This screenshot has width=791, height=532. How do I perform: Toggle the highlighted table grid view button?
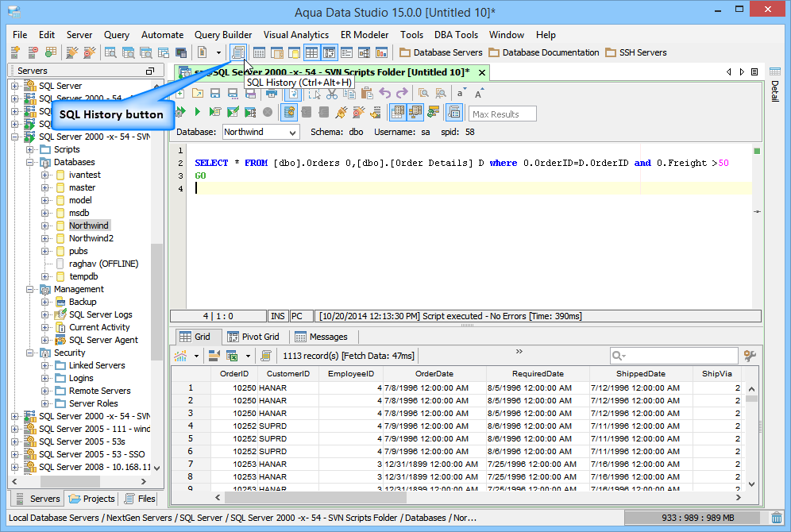pyautogui.click(x=311, y=52)
